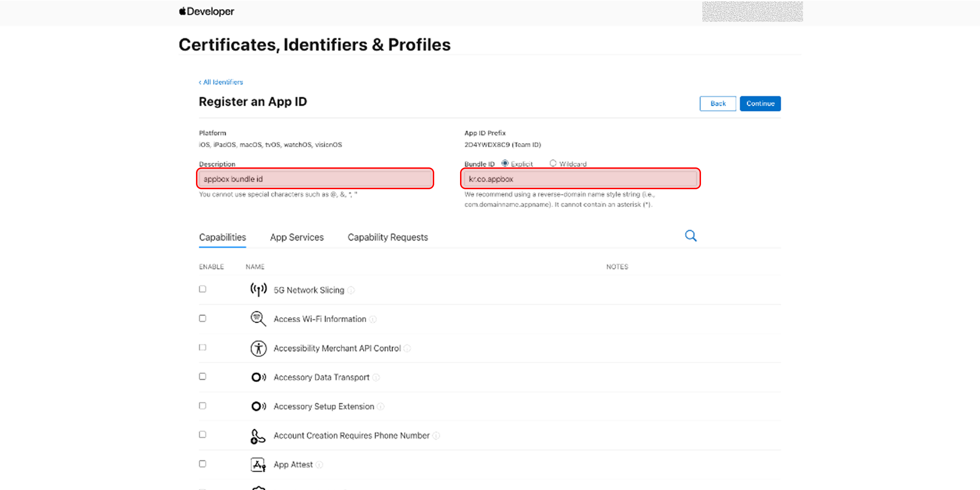Screen dimensions: 980x490
Task: Click the Register an App ID heading
Action: point(253,102)
